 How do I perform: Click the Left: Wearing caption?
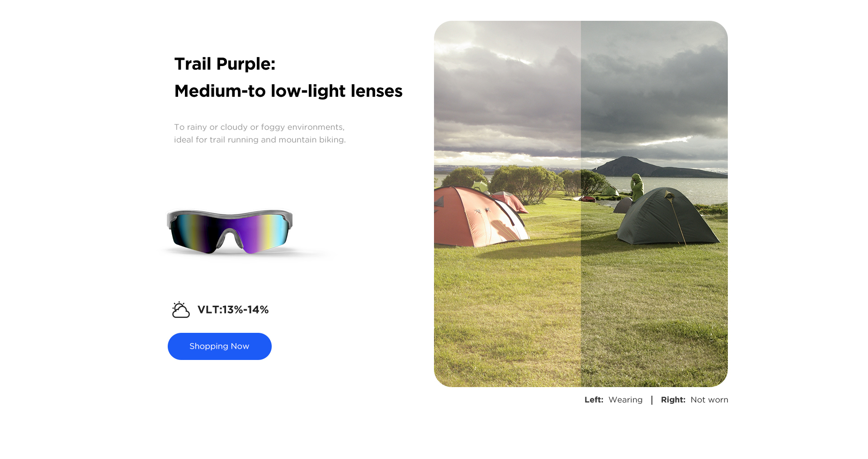613,400
